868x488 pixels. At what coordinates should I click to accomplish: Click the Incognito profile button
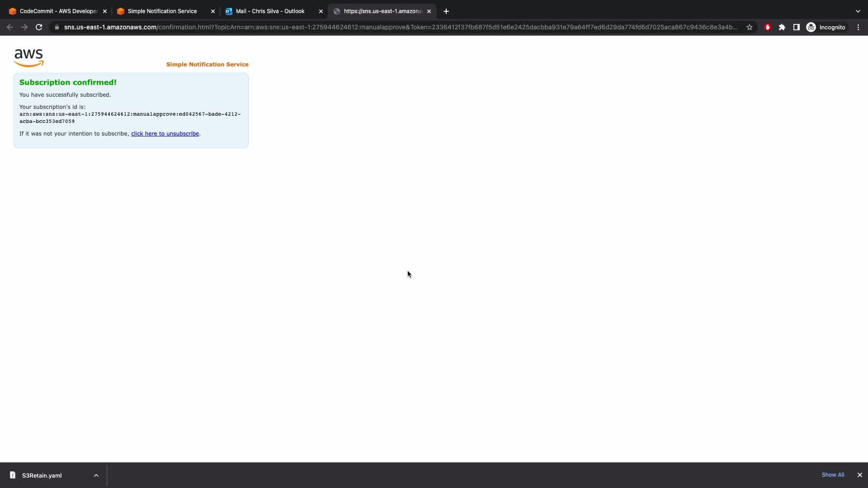coord(826,27)
